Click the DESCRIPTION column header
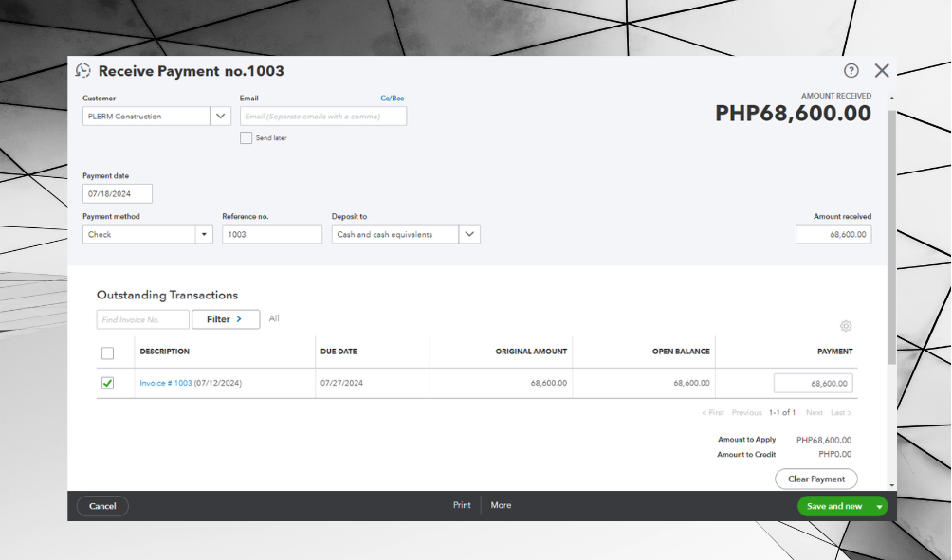The width and height of the screenshot is (952, 560). (165, 352)
